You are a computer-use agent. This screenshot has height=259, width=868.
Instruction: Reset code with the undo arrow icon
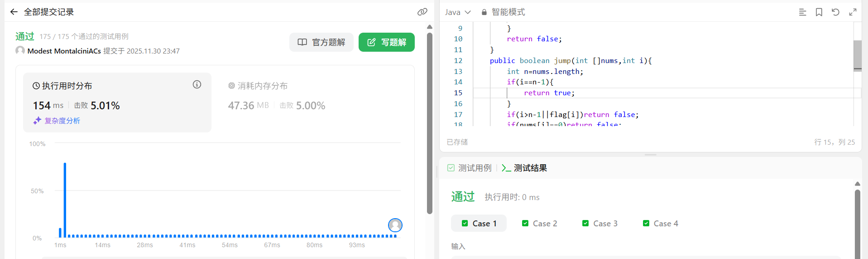coord(835,12)
